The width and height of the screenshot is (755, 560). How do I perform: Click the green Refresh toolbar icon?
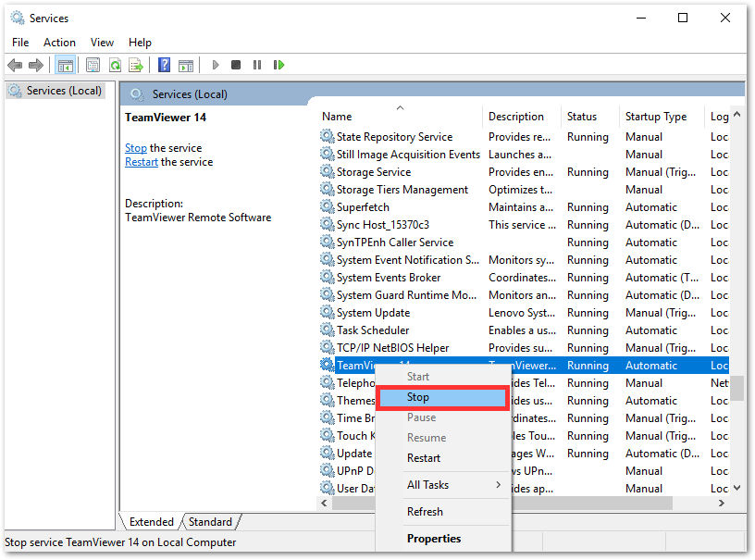click(x=115, y=65)
